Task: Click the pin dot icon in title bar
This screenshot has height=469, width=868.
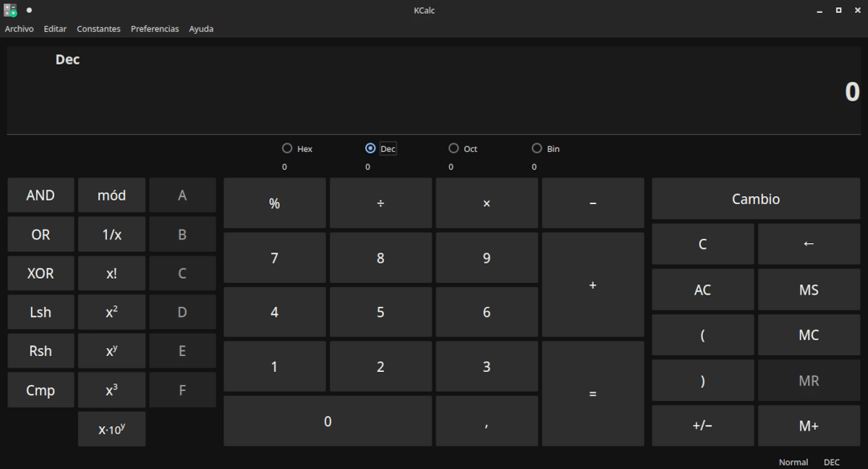Action: click(x=29, y=10)
